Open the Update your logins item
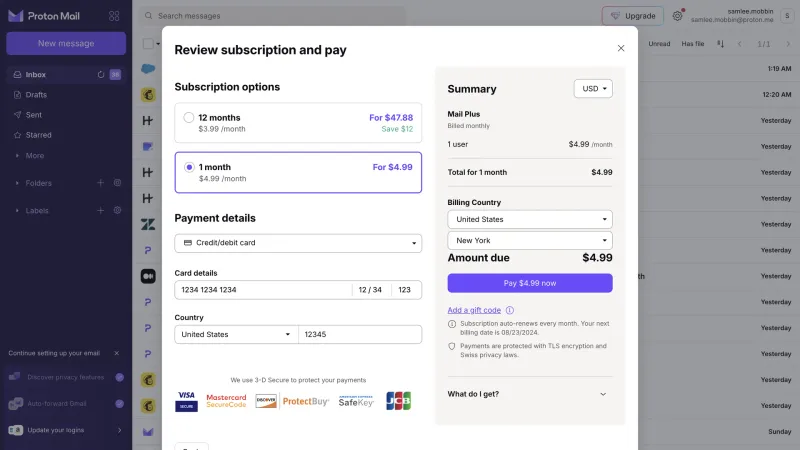800x450 pixels. point(66,430)
